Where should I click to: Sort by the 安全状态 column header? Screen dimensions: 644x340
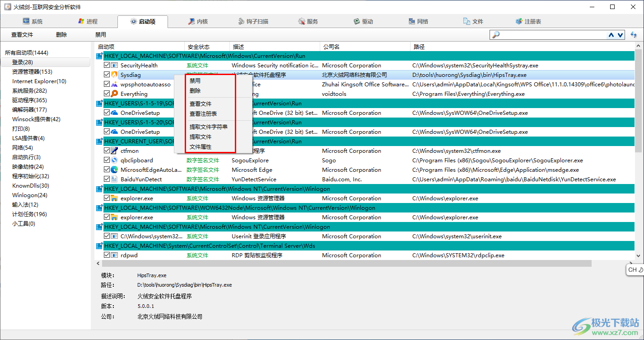tap(207, 47)
